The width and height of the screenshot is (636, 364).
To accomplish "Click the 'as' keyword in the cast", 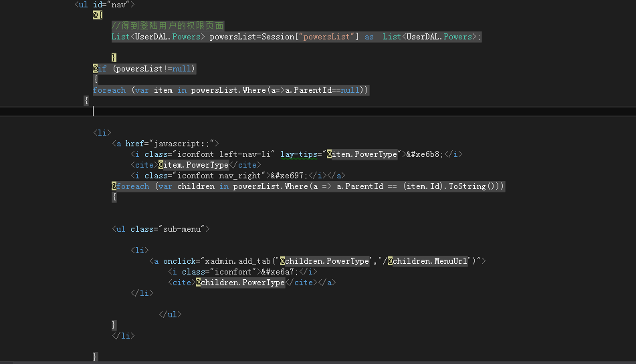I will coord(368,37).
